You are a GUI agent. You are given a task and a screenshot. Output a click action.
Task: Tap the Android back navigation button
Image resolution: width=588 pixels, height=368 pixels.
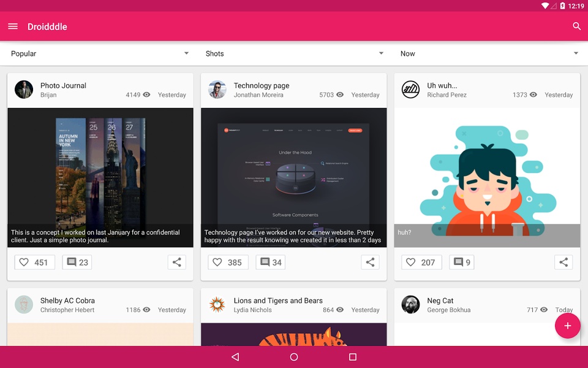coord(235,357)
